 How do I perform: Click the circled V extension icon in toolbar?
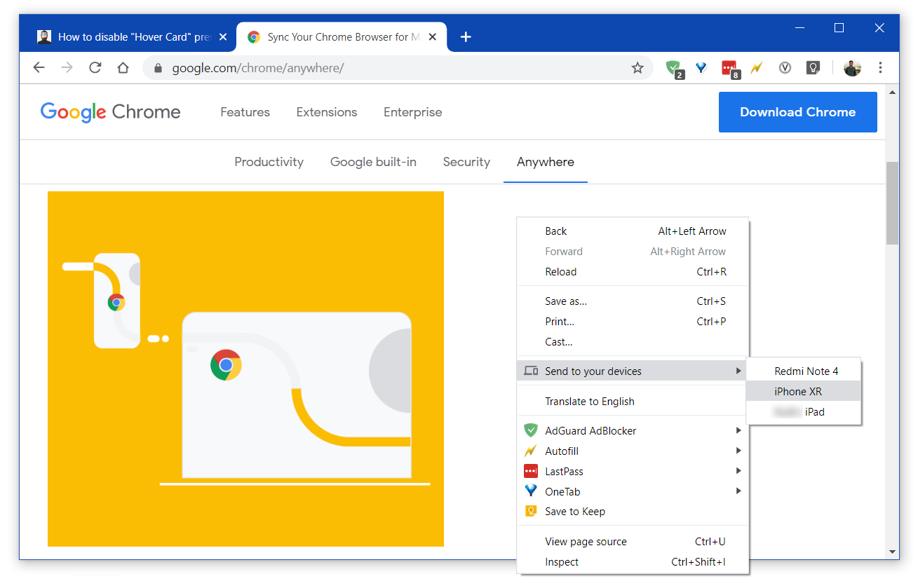coord(785,68)
